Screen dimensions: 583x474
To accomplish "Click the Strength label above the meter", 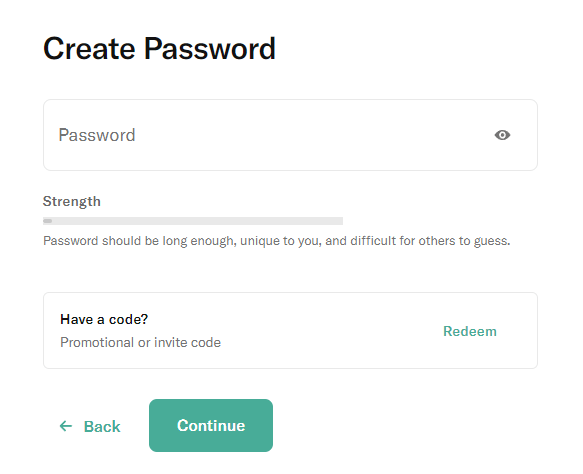I will coord(72,201).
